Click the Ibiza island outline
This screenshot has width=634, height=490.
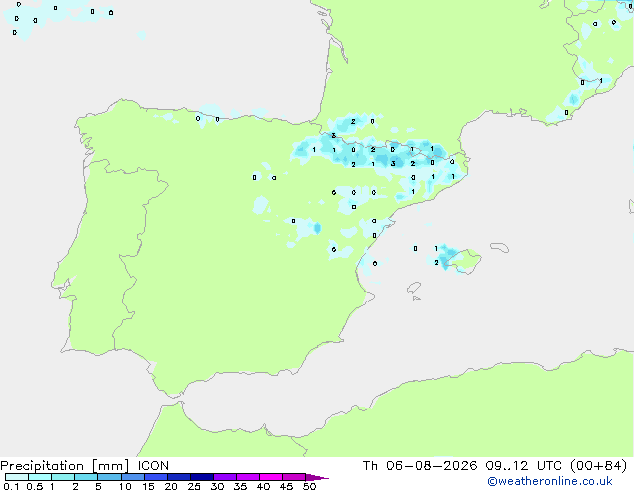[x=414, y=288]
